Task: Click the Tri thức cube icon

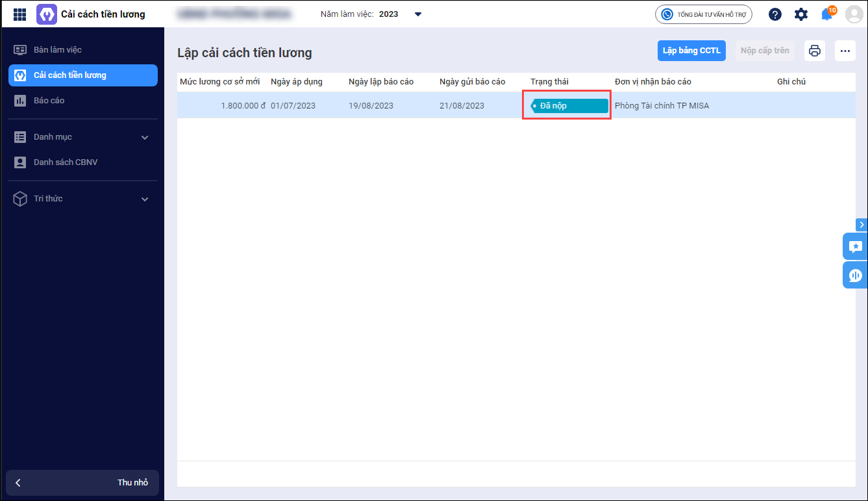Action: coord(20,199)
